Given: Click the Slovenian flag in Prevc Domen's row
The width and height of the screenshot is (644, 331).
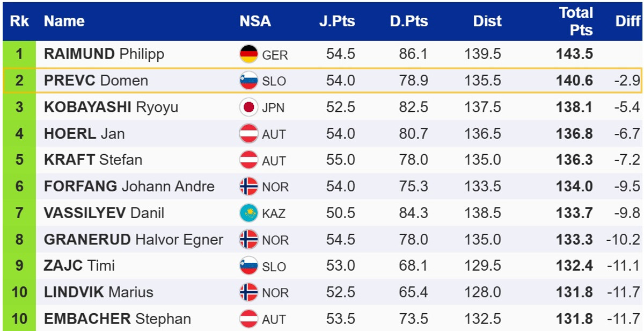Looking at the screenshot, I should 249,81.
